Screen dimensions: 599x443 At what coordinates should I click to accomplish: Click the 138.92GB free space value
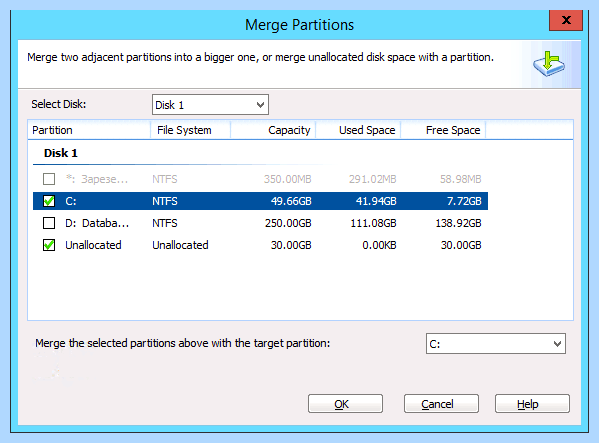click(x=458, y=223)
